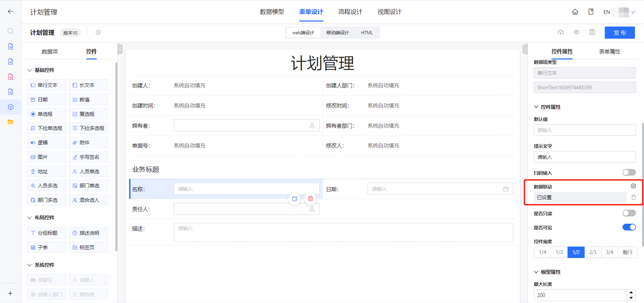The height and width of the screenshot is (303, 644).
Task: Collapse 基础控件 section
Action: click(29, 70)
